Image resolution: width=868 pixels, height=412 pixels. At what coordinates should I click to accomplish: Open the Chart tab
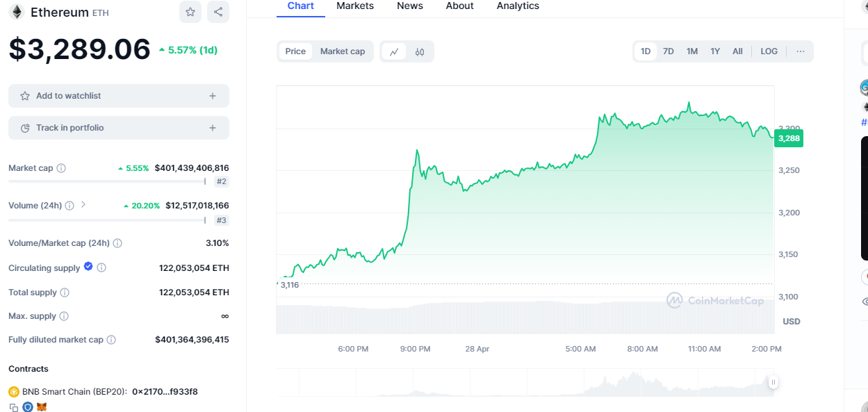pos(301,6)
